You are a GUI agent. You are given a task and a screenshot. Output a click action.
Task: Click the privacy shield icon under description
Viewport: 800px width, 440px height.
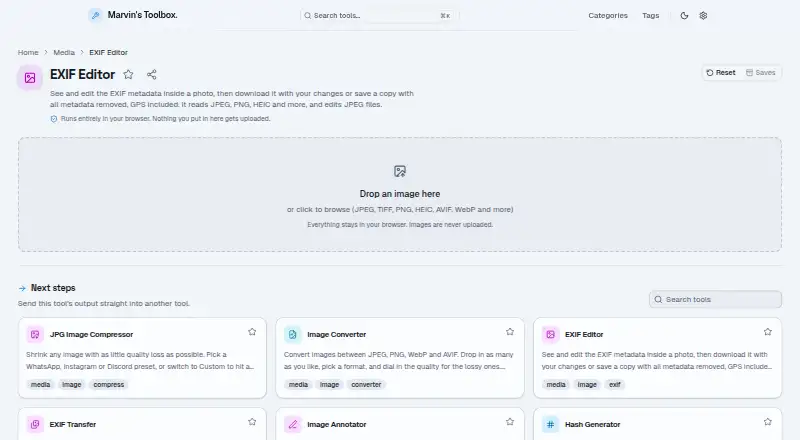54,119
